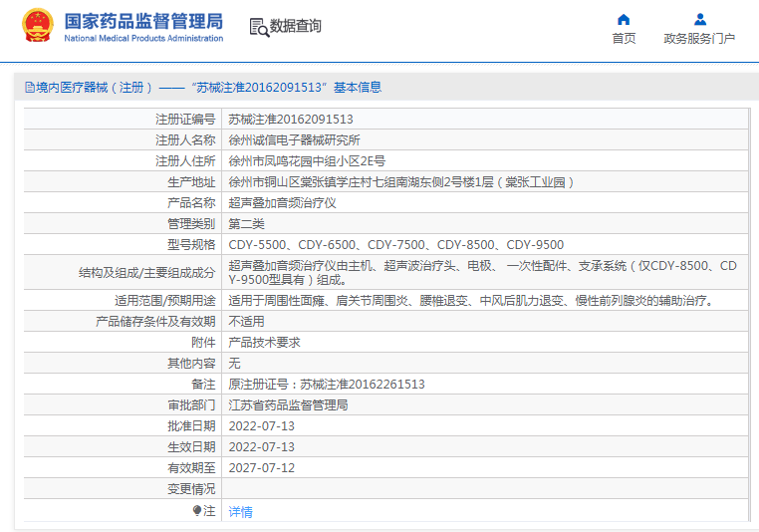Click the 产品储存条件及有效期 label
Viewport: 759px width, 532px height.
tap(155, 322)
